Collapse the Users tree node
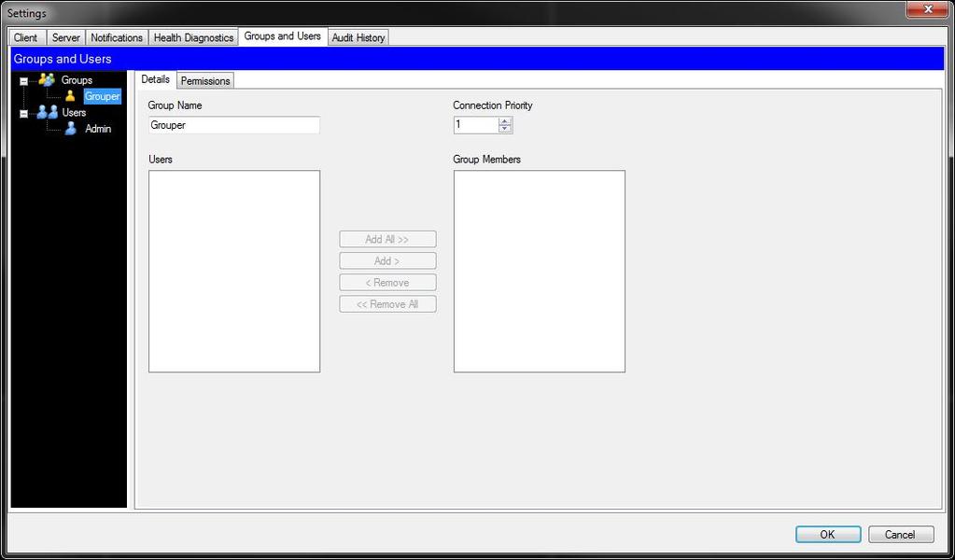 coord(23,113)
